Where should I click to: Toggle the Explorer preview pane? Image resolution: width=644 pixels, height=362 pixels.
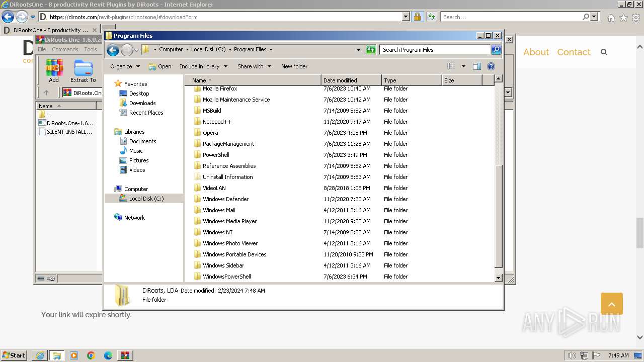point(477,66)
